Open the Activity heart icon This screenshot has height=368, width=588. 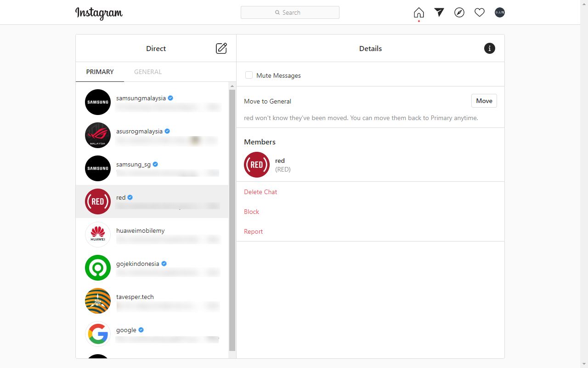480,12
